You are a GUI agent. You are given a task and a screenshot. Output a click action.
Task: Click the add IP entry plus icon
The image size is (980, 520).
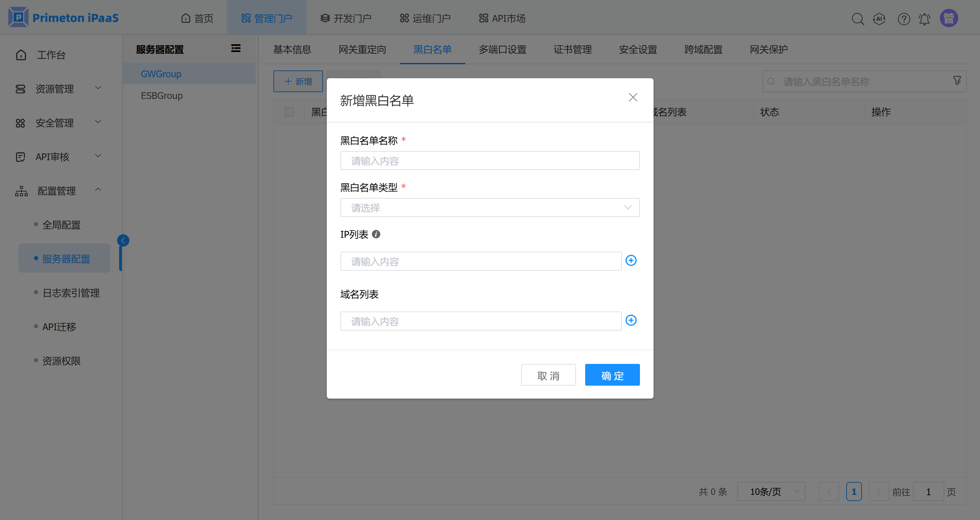pos(631,261)
